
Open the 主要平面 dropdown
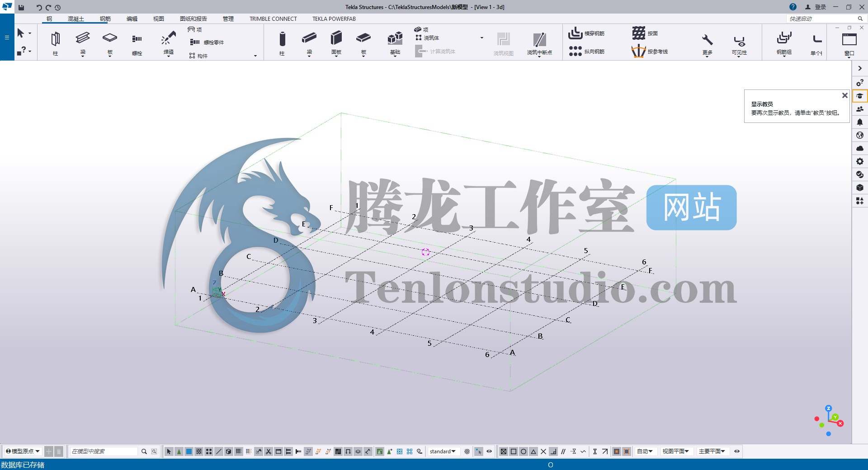712,451
